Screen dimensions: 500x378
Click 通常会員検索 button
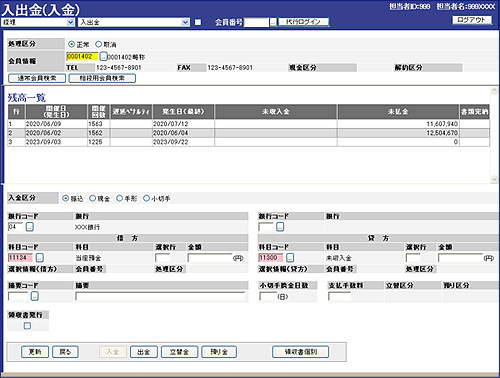point(37,78)
